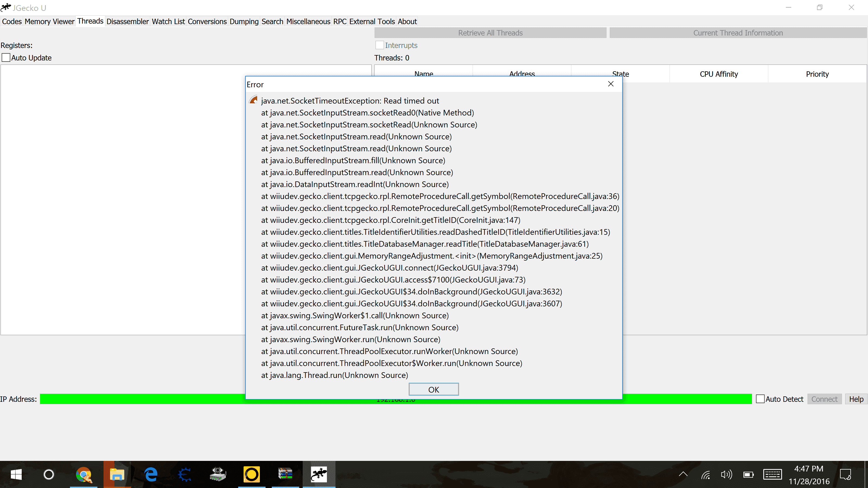Viewport: 868px width, 488px height.
Task: Open the Chrome-style browser taskbar icon
Action: 84,474
